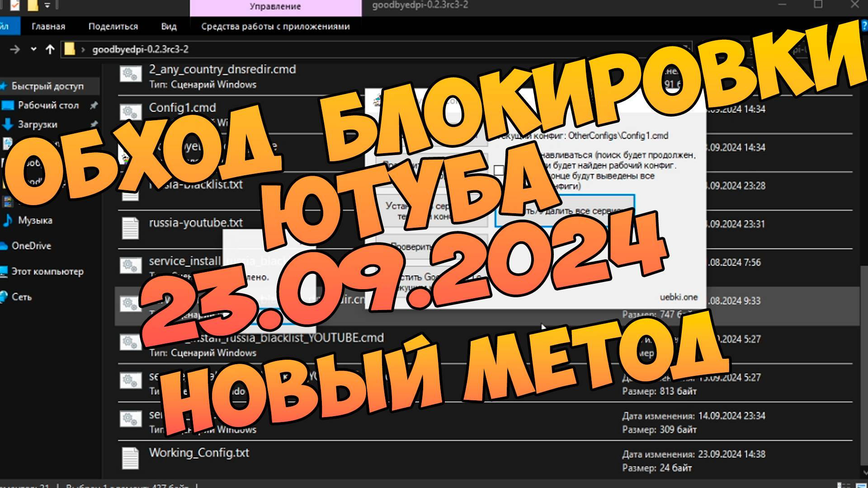Toggle the checkbox in the config dialog
This screenshot has height=488, width=868.
(499, 170)
